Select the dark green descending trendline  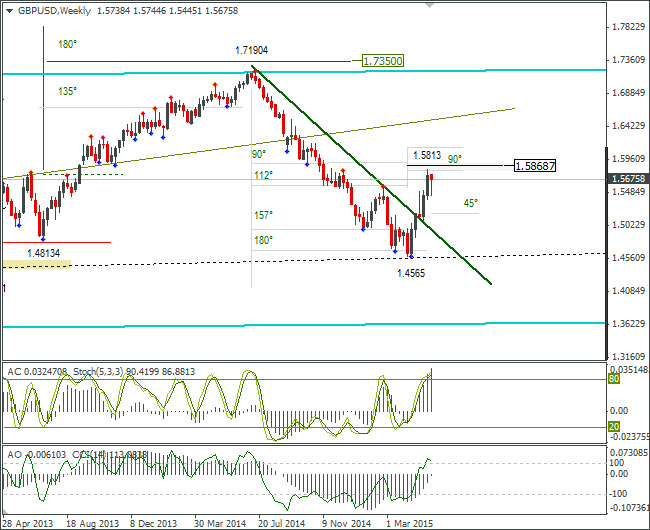[371, 175]
